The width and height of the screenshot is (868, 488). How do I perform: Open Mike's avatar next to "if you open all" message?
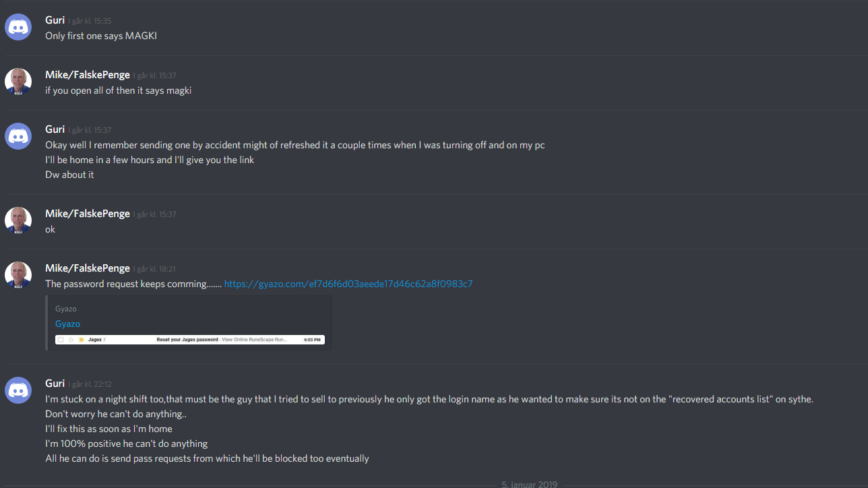click(18, 82)
